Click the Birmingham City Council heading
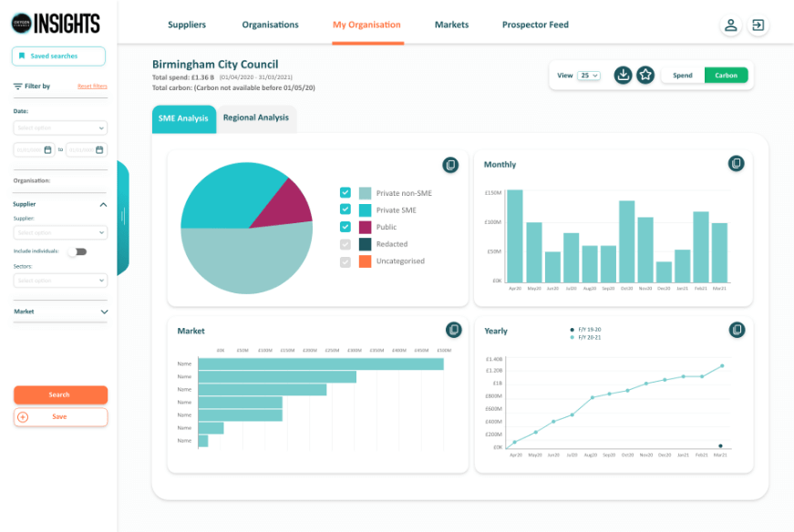 click(215, 65)
